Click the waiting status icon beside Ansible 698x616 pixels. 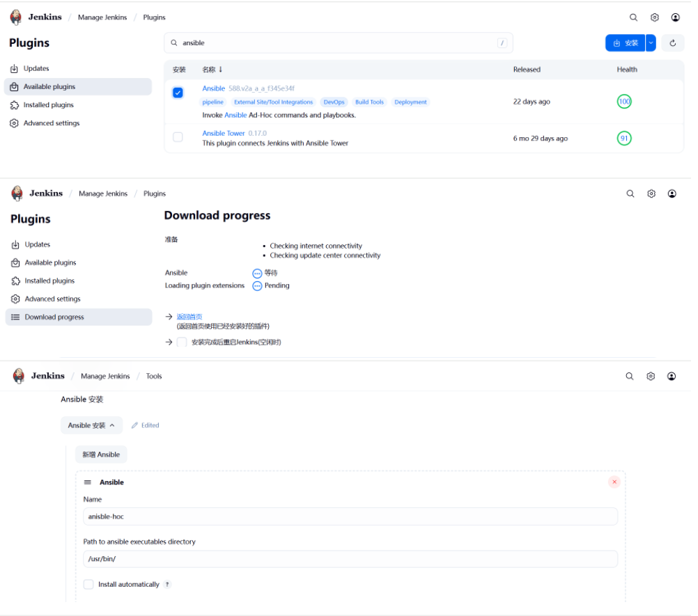click(x=257, y=273)
